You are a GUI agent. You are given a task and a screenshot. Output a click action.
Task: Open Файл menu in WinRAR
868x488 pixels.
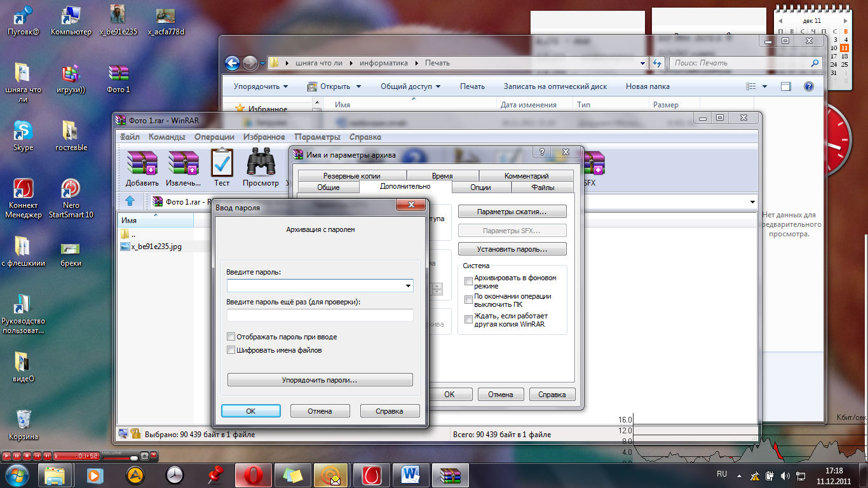[130, 137]
